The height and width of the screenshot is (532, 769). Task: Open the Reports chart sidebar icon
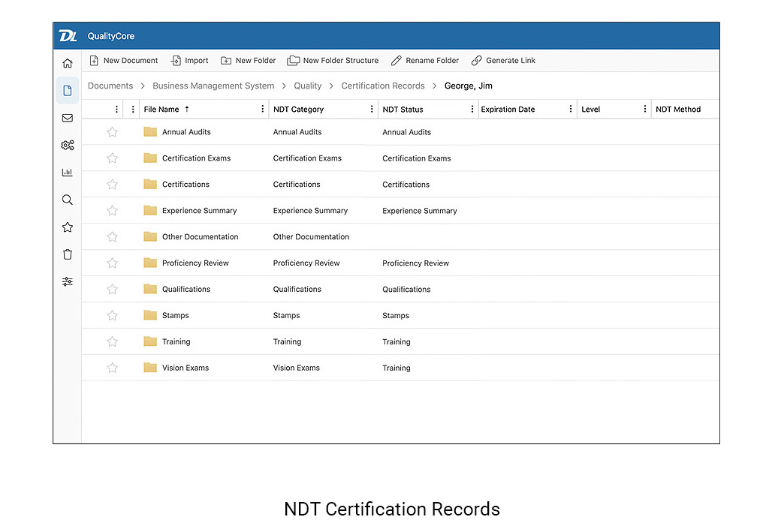tap(68, 173)
